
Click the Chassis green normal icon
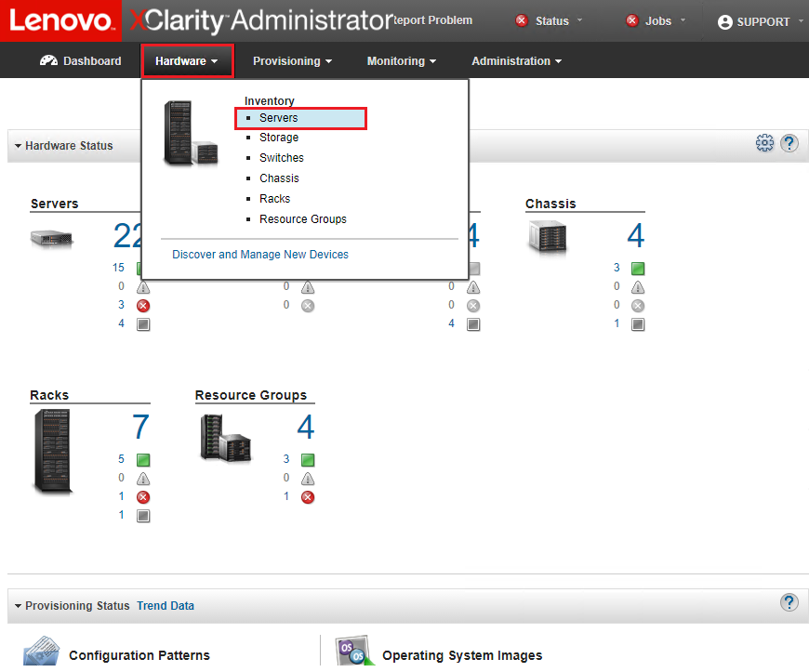638,269
